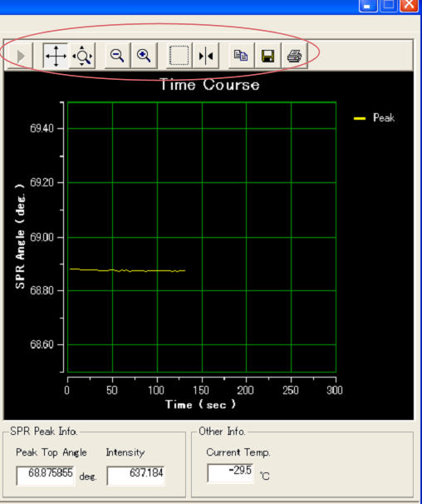This screenshot has height=504, width=422.
Task: Click the Peak legend label
Action: (x=384, y=118)
